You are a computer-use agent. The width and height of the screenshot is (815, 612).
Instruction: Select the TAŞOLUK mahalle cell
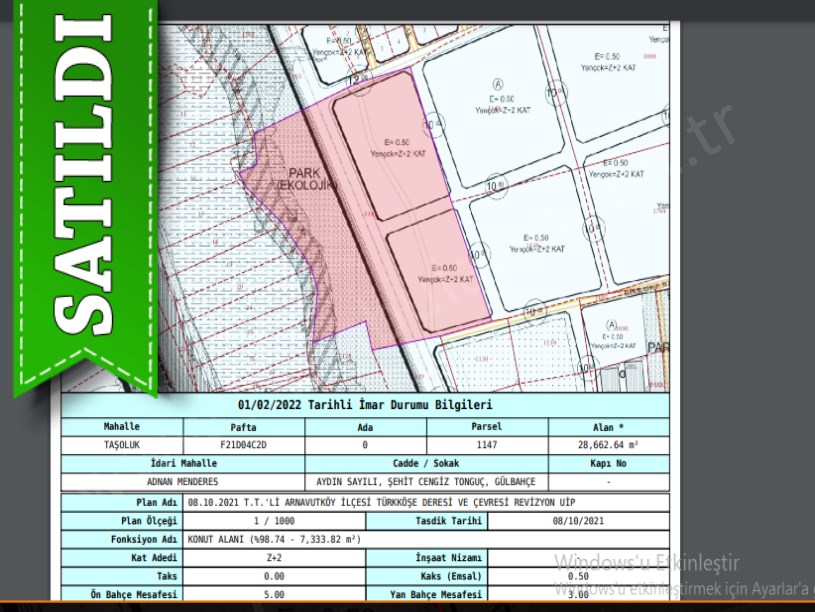pyautogui.click(x=122, y=445)
